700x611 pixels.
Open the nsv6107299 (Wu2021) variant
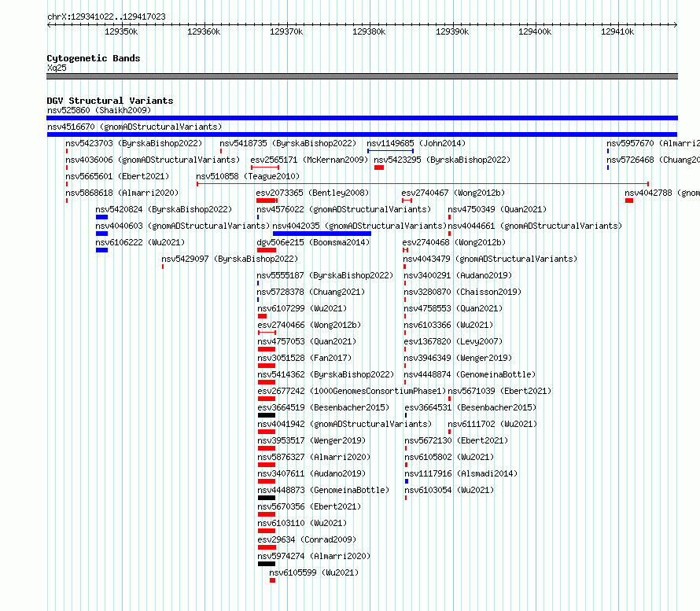(302, 308)
